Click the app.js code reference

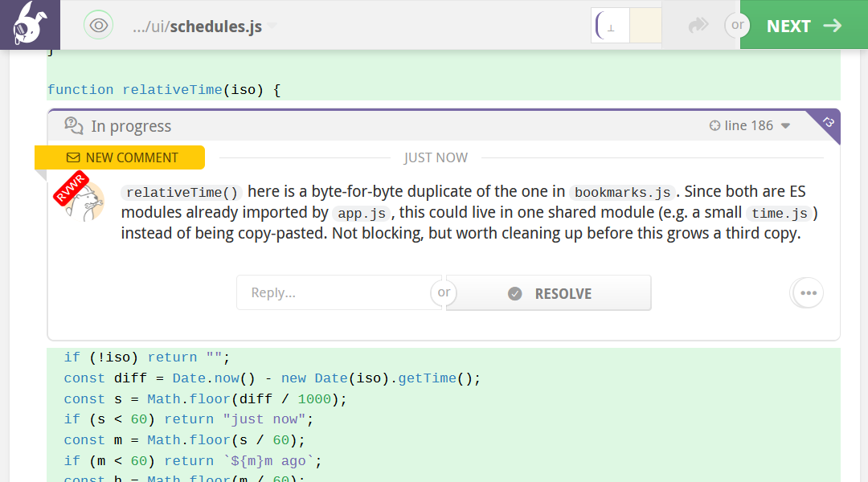362,214
